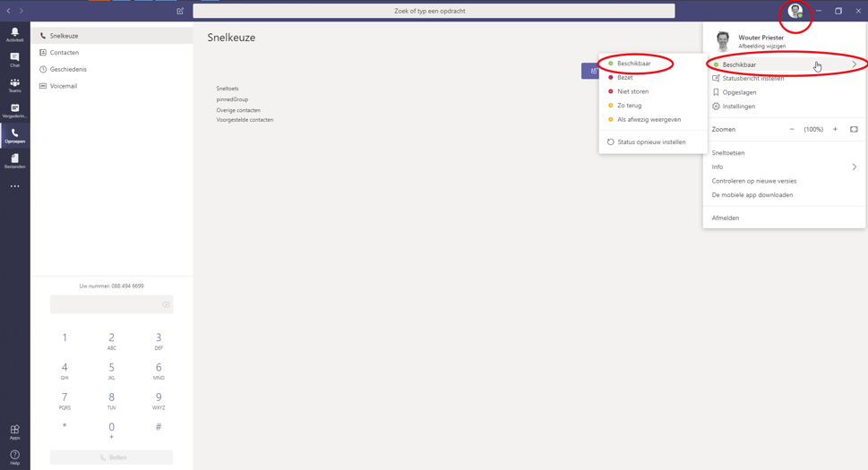Click the Bellen call button
The width and height of the screenshot is (868, 470).
[x=111, y=457]
